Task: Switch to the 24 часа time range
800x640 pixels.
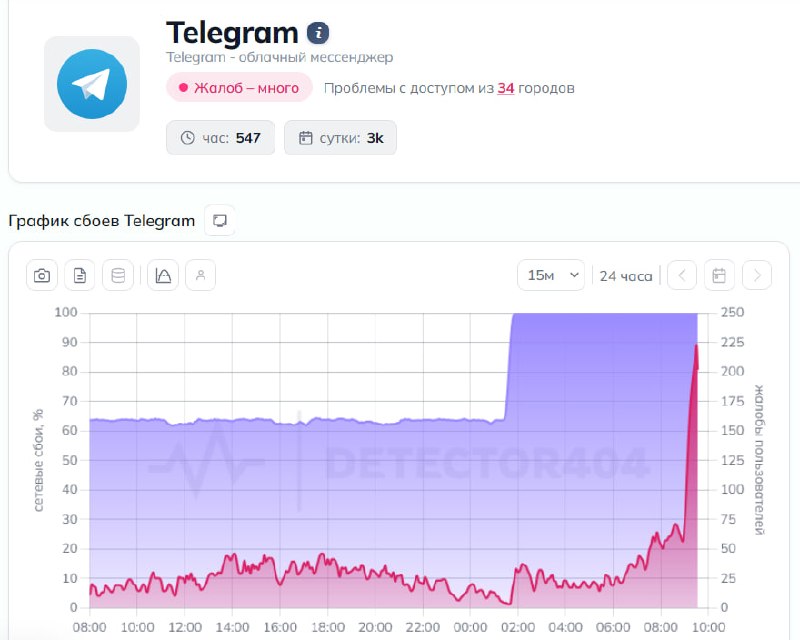Action: click(x=625, y=275)
